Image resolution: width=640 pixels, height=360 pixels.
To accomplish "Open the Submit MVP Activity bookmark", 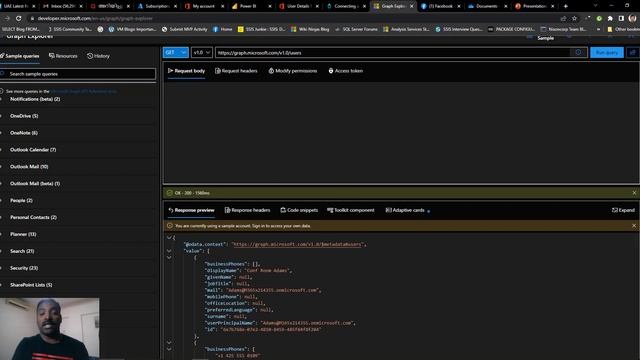I will click(184, 29).
